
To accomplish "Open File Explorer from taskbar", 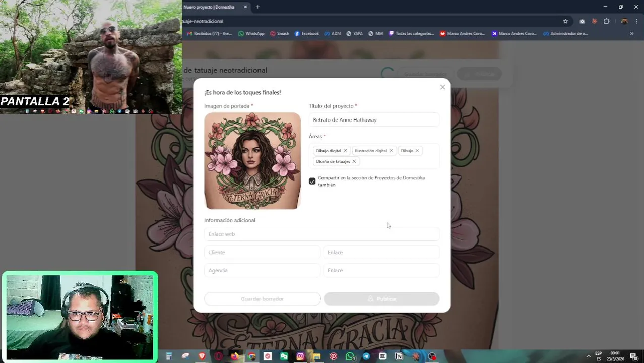I will click(317, 356).
